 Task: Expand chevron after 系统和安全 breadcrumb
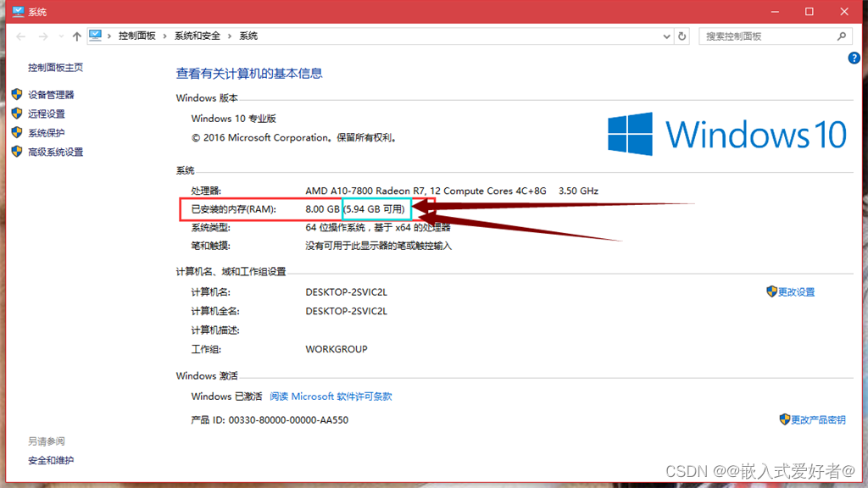pos(230,36)
